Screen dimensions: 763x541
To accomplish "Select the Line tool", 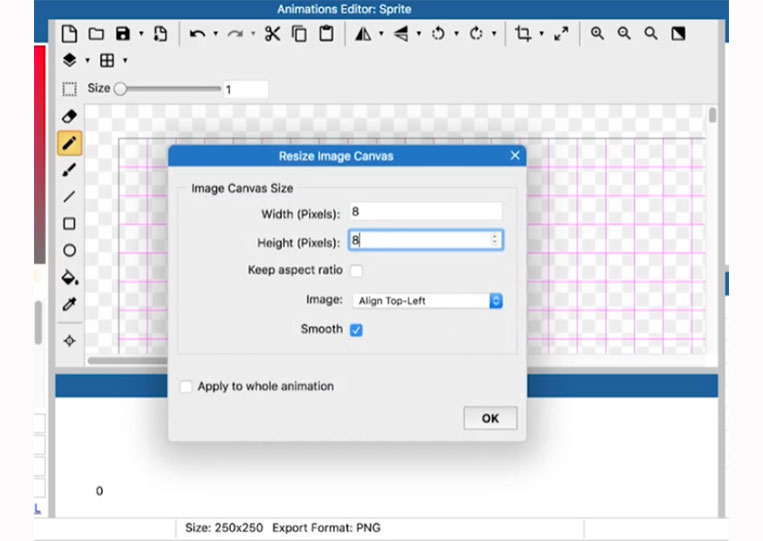I will click(x=70, y=197).
